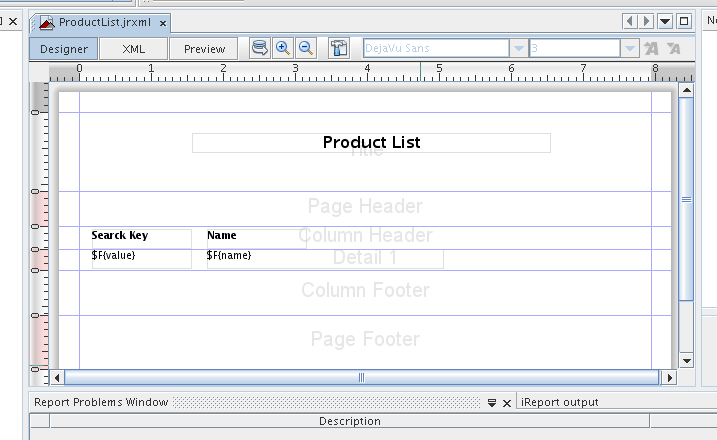Open the font size dropdown

pyautogui.click(x=629, y=48)
